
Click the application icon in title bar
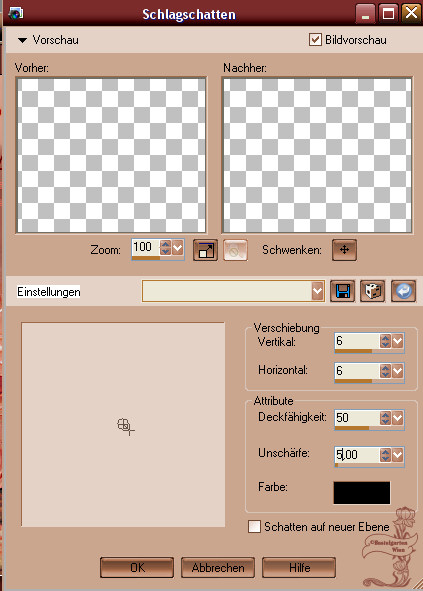click(15, 13)
